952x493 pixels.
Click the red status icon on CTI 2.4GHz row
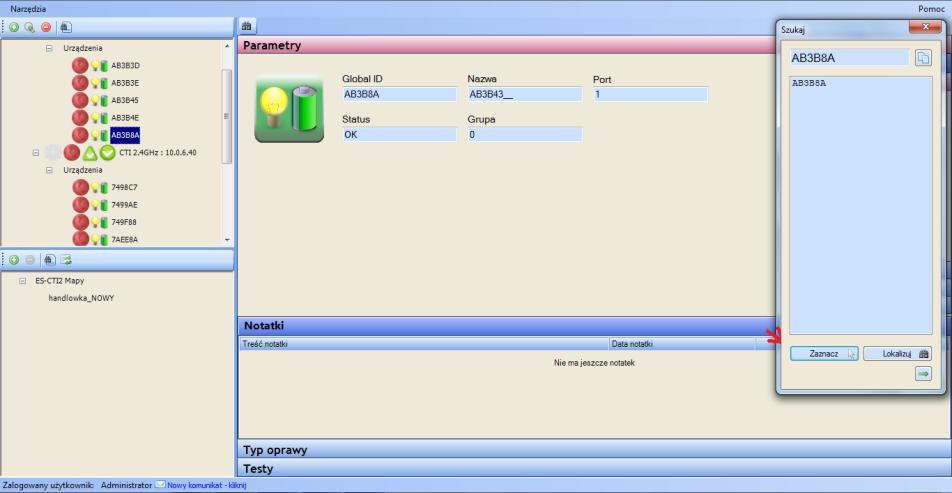point(72,152)
